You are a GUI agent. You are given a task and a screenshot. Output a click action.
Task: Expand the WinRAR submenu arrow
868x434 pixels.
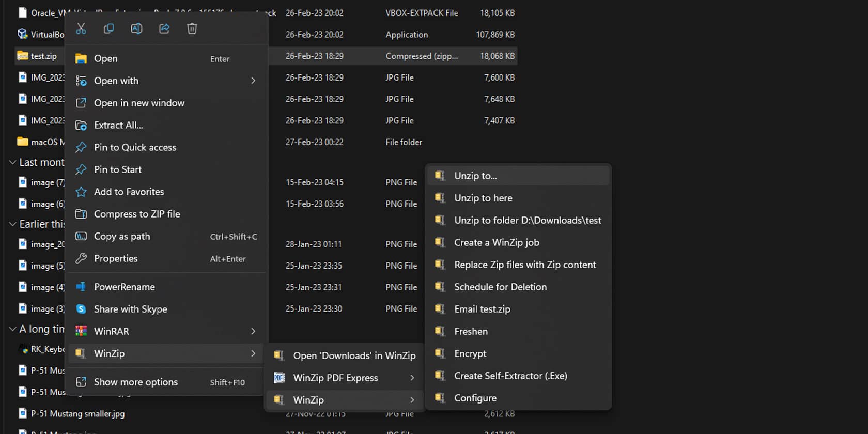pos(253,331)
